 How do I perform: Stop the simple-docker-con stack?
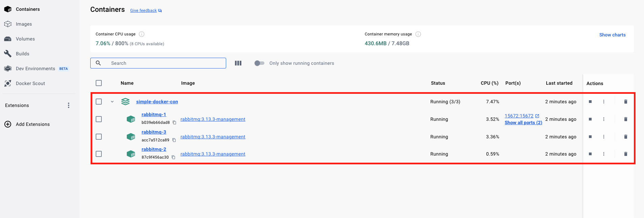(590, 102)
